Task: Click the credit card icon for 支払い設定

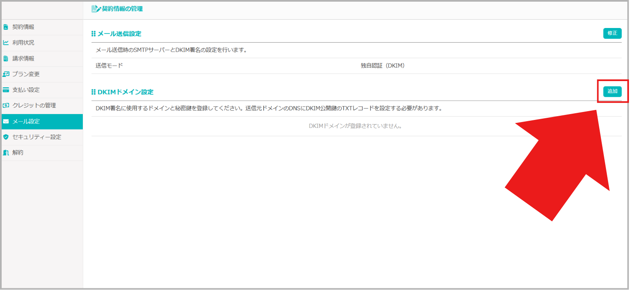Action: [6, 90]
